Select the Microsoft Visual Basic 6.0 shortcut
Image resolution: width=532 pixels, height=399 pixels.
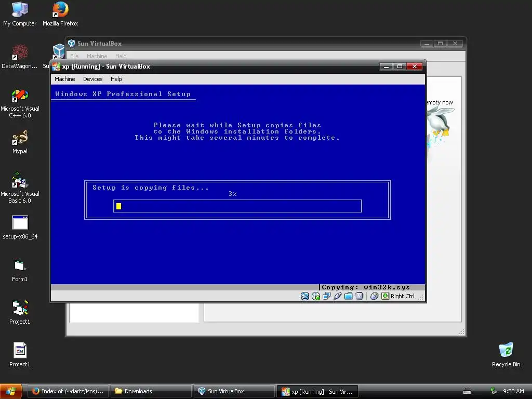click(x=20, y=188)
